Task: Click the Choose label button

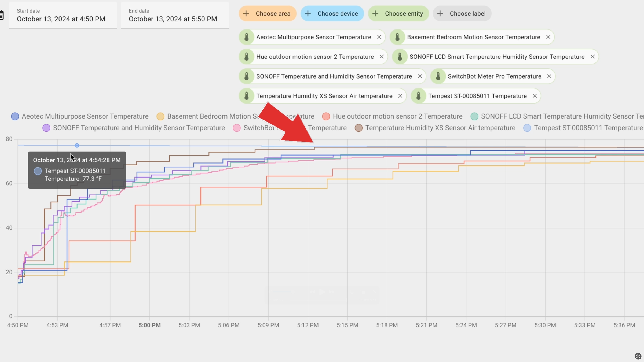Action: (x=462, y=13)
